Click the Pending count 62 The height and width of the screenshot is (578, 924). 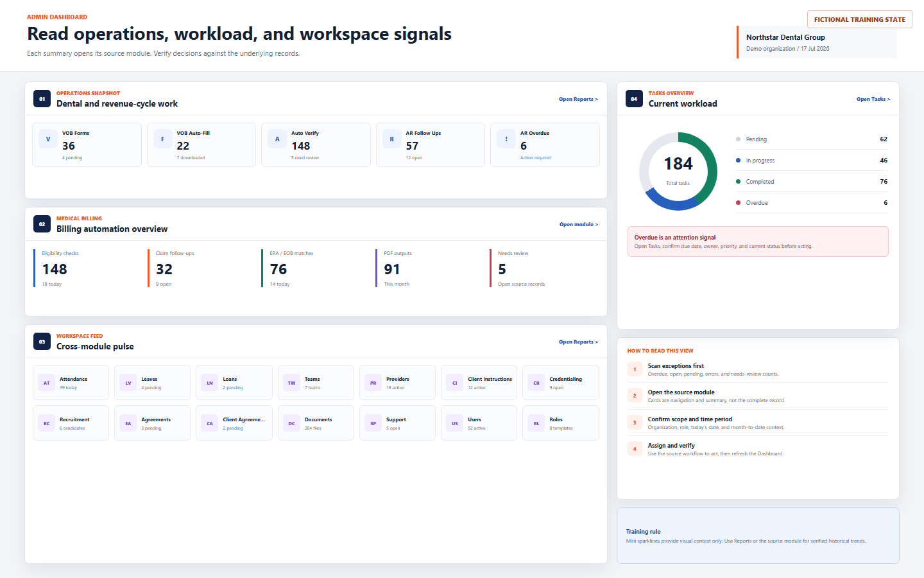click(884, 139)
